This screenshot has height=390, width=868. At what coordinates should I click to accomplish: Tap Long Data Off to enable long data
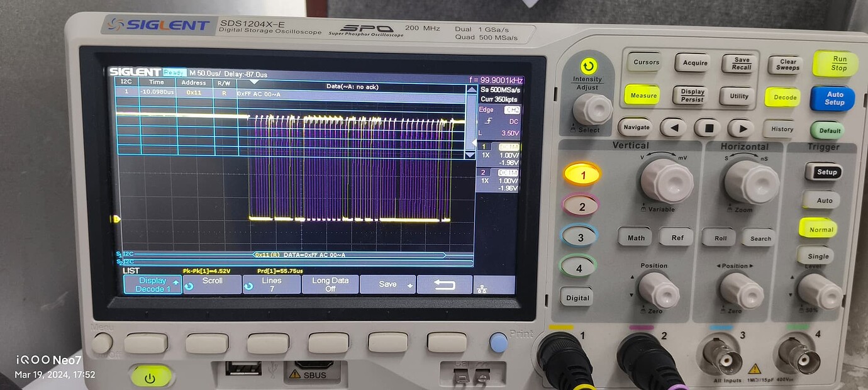click(x=330, y=284)
